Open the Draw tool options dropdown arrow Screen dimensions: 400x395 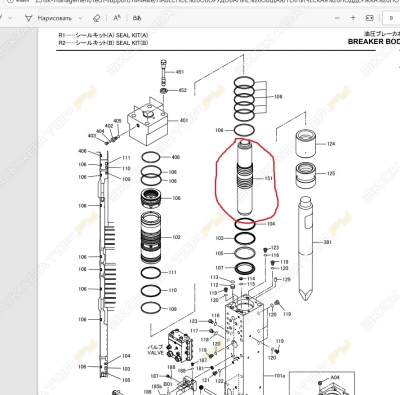[80, 18]
